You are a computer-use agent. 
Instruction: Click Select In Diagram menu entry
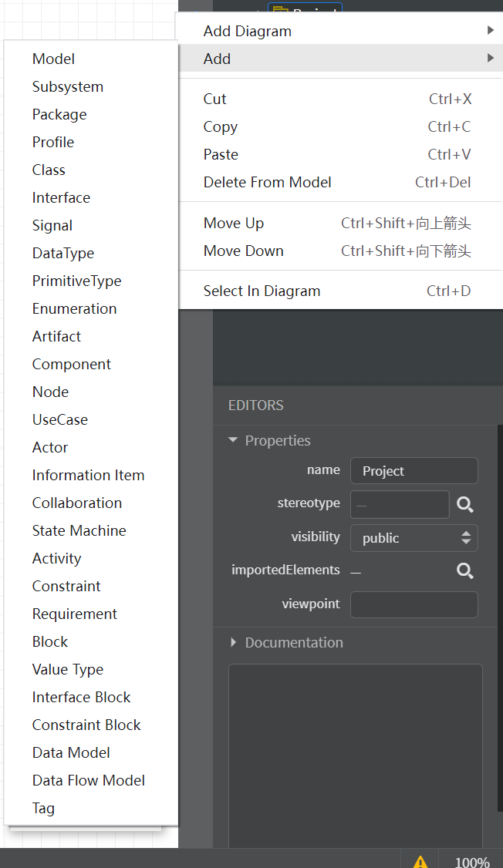pyautogui.click(x=262, y=291)
